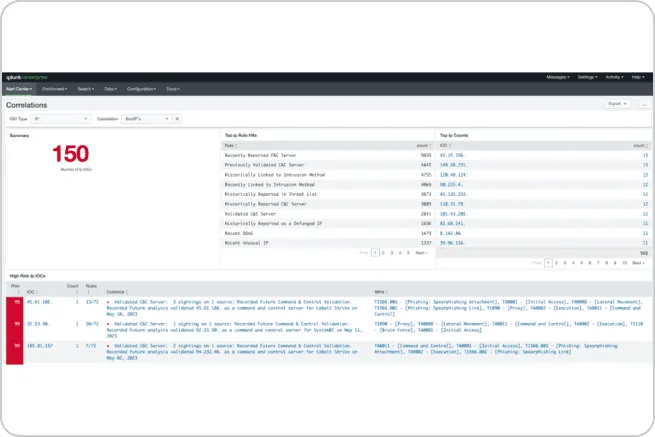
Task: Expand the Settings dropdown
Action: [x=587, y=77]
